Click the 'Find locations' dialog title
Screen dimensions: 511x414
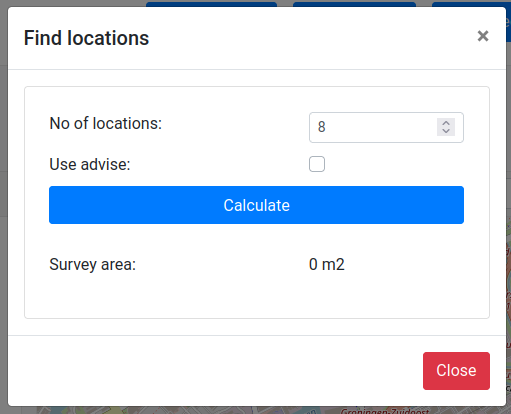[x=86, y=38]
